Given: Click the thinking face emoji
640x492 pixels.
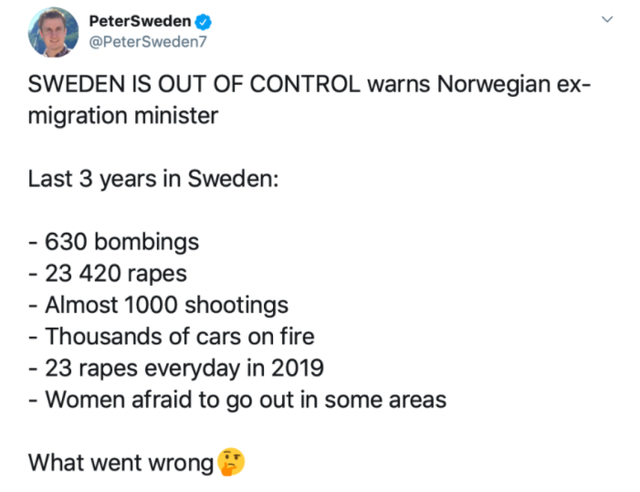Looking at the screenshot, I should click(232, 462).
